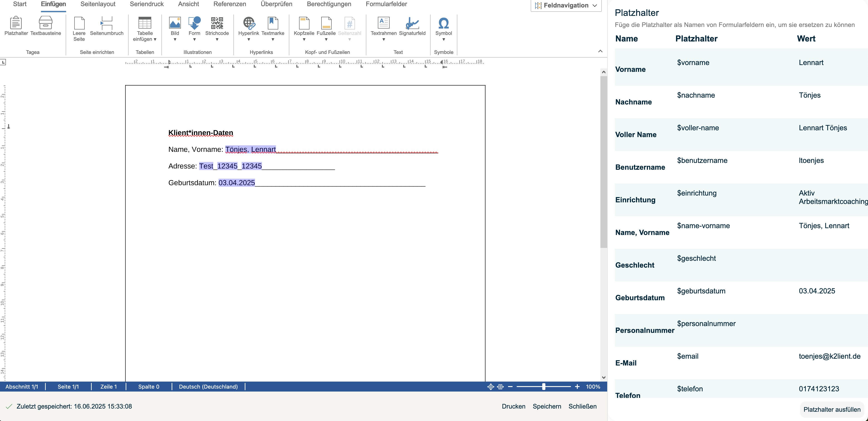This screenshot has width=868, height=421.
Task: Zoom in with the plus icon
Action: [x=577, y=387]
